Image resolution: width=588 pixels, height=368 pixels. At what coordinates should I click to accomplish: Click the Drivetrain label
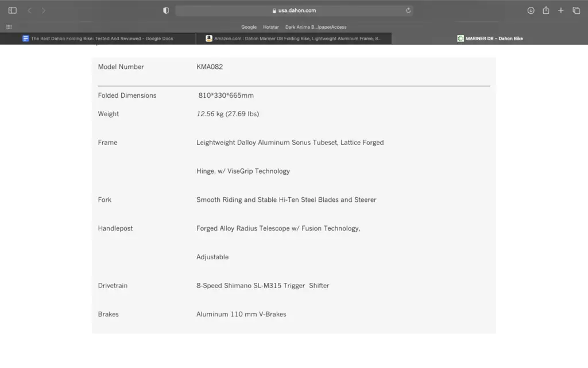pos(113,285)
